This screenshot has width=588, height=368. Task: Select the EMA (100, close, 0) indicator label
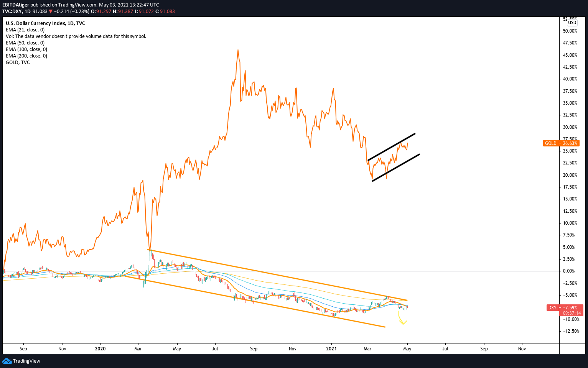pos(26,49)
